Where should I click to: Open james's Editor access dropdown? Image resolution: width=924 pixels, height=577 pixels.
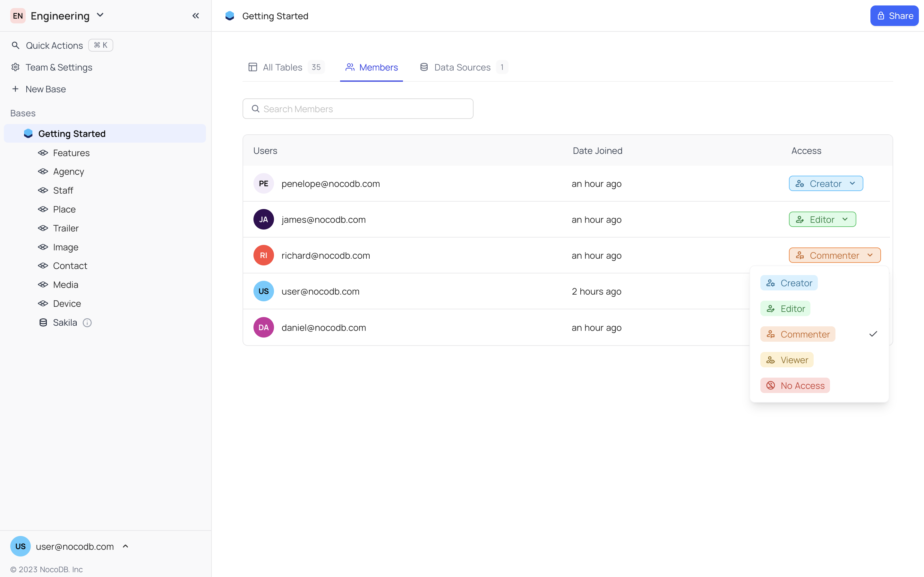click(x=822, y=220)
